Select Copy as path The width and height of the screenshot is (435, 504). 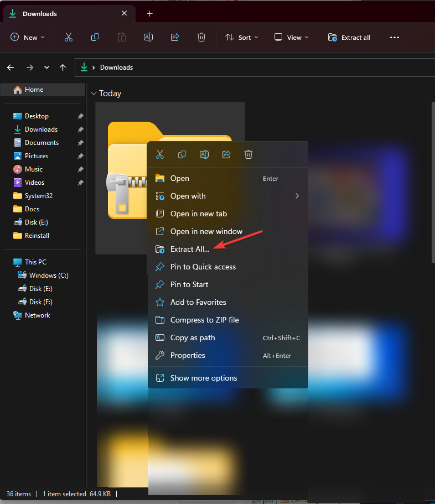(x=227, y=338)
